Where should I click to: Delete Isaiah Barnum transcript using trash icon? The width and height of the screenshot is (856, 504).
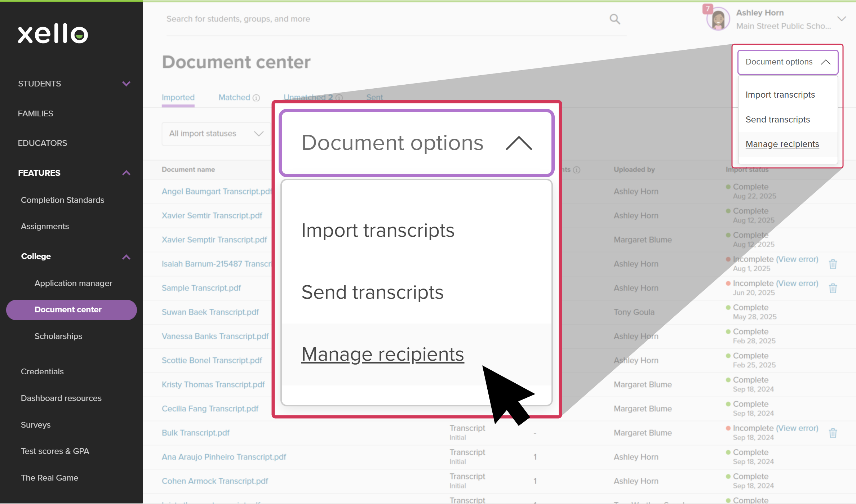[833, 264]
